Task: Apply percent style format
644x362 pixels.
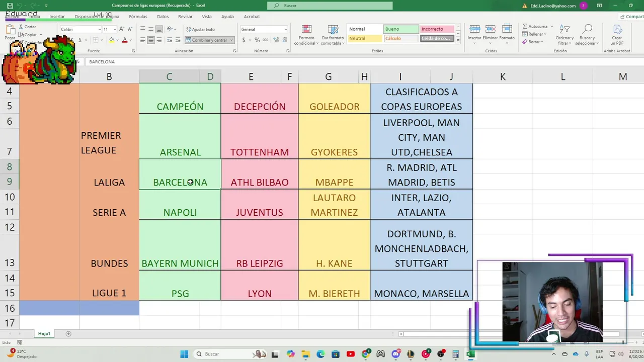Action: pyautogui.click(x=257, y=40)
